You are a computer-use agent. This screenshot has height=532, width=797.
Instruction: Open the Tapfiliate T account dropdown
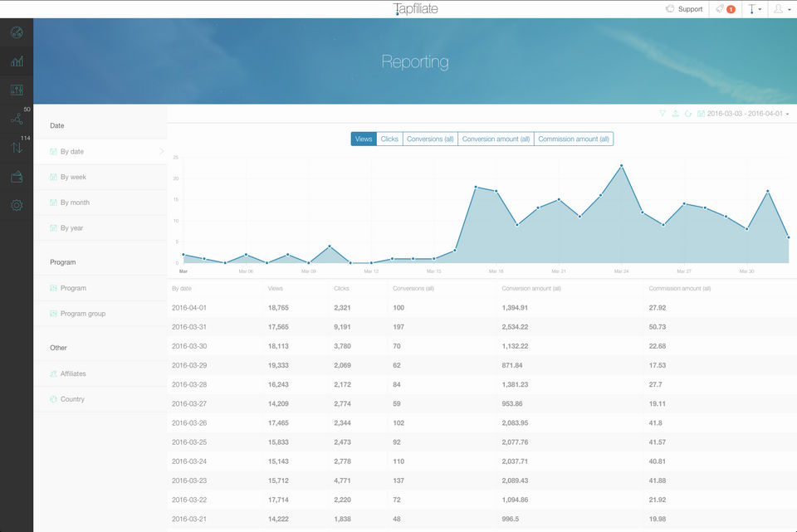(755, 8)
